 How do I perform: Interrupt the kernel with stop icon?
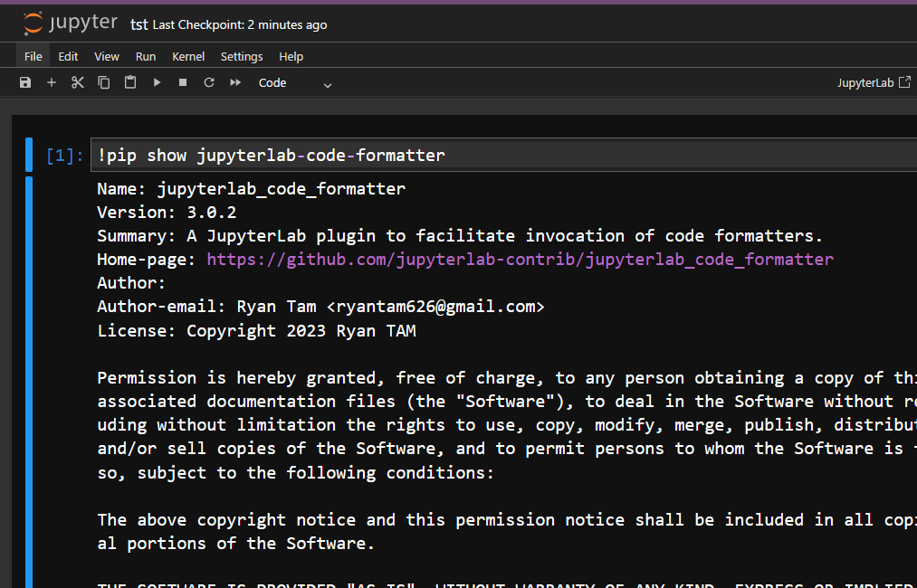(x=183, y=82)
